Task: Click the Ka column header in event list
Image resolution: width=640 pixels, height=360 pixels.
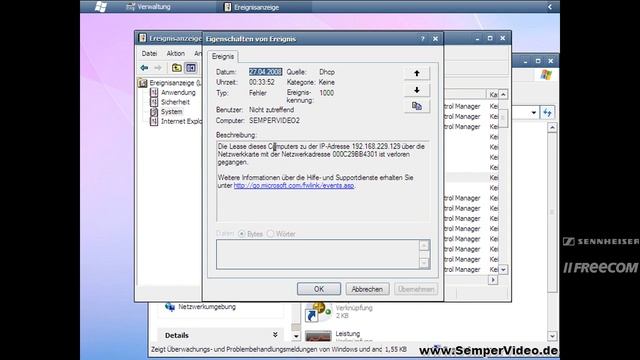Action: click(493, 95)
